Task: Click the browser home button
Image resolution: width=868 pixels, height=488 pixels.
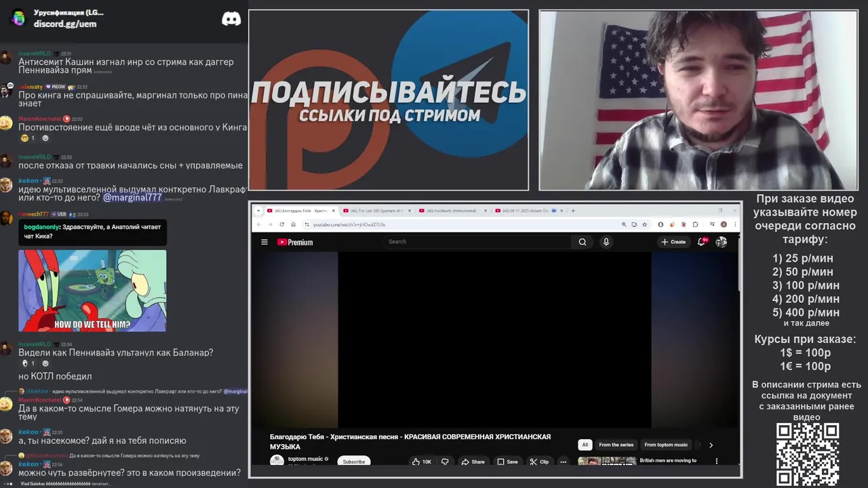Action: [x=293, y=224]
